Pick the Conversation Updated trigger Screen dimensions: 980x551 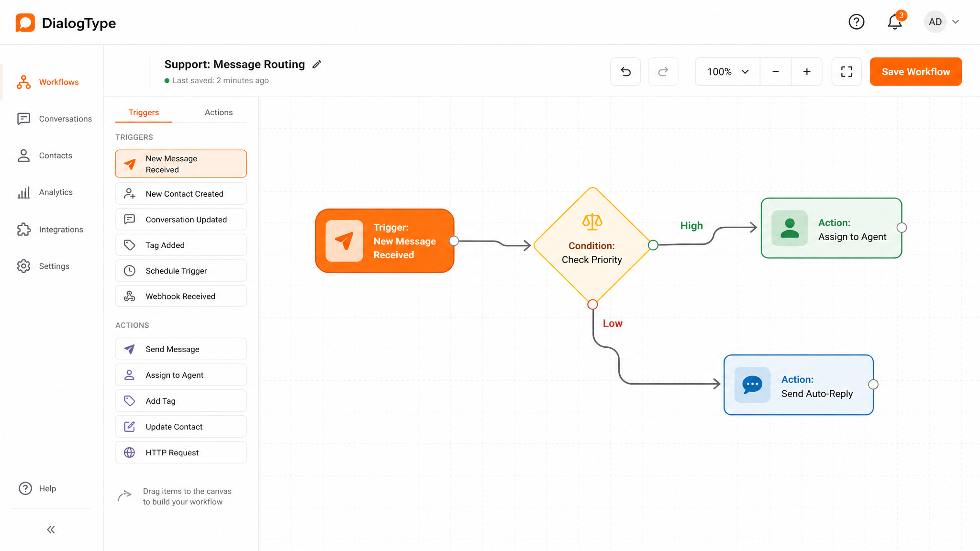[x=181, y=220]
